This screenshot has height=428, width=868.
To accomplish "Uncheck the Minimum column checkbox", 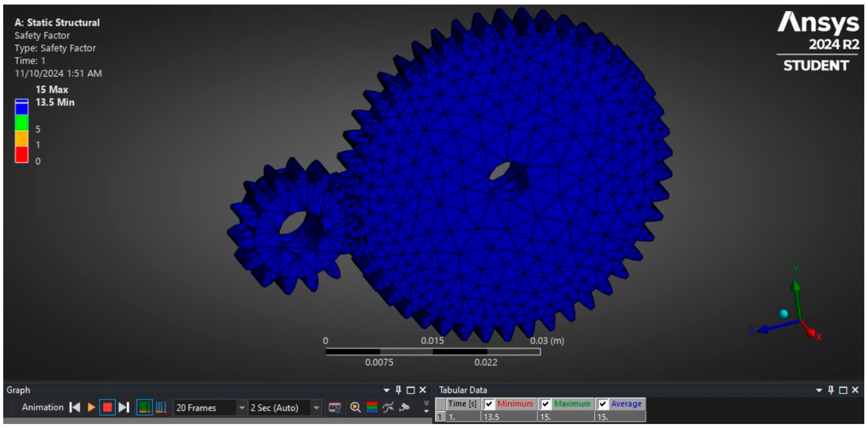I will click(489, 404).
